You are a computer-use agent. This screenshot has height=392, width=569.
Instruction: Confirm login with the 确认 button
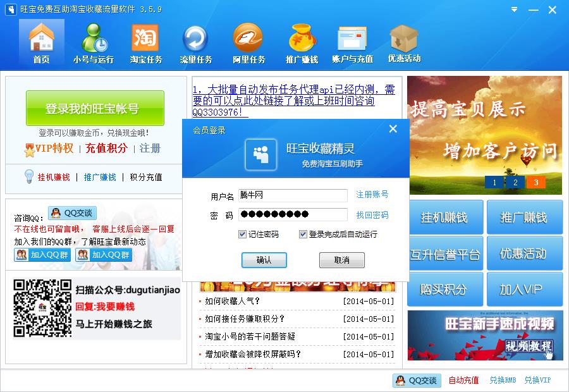pyautogui.click(x=264, y=260)
